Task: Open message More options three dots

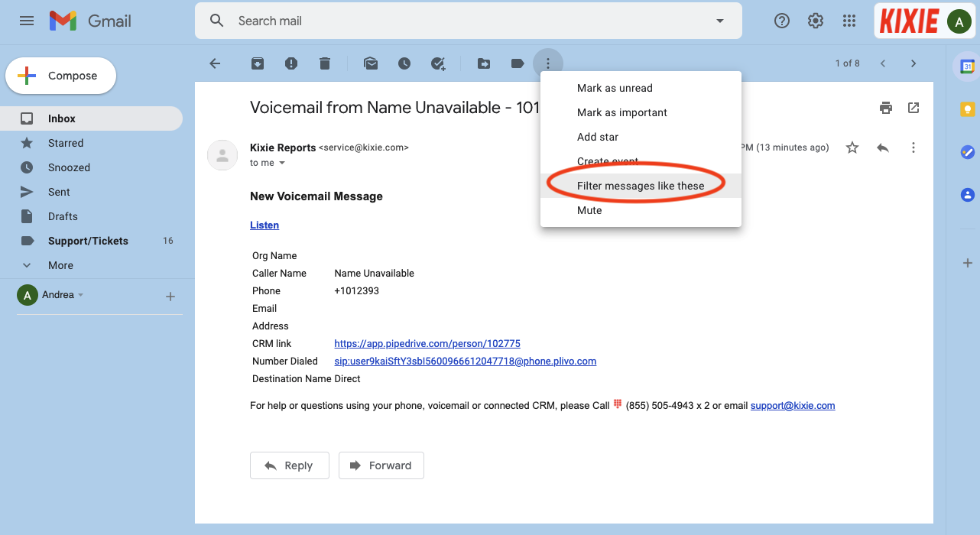Action: click(913, 148)
